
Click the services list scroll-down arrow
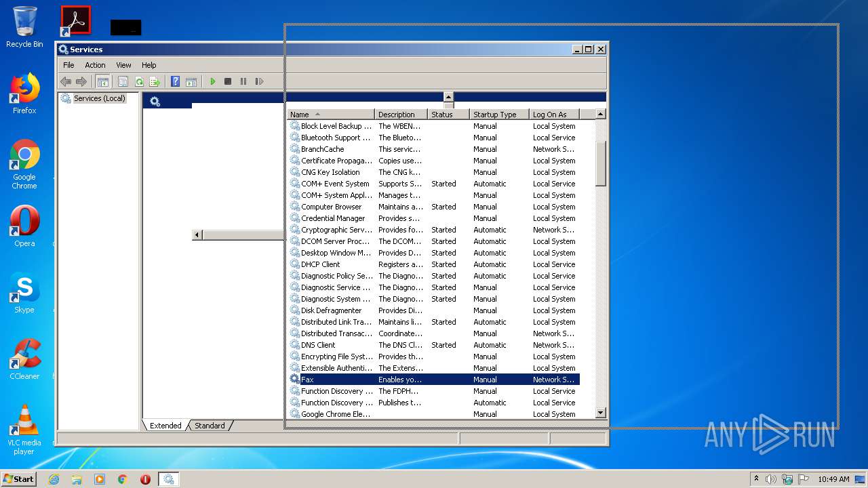600,413
